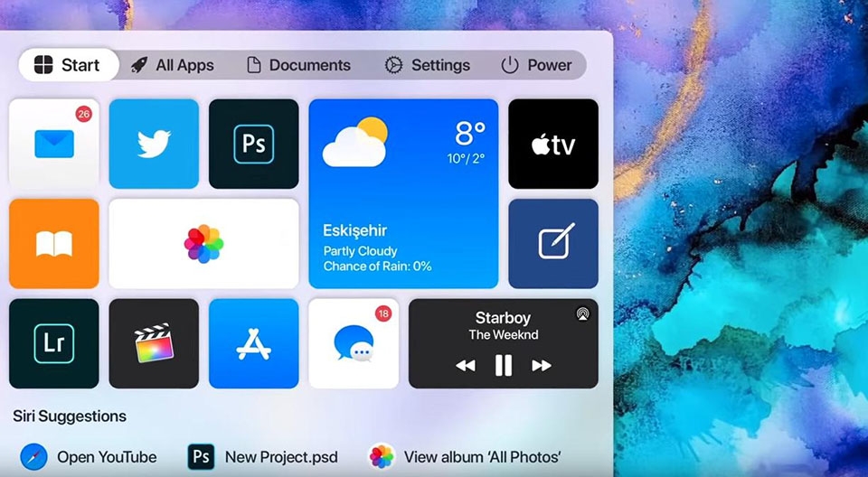868x477 pixels.
Task: Open the orange Books tile
Action: coord(54,244)
